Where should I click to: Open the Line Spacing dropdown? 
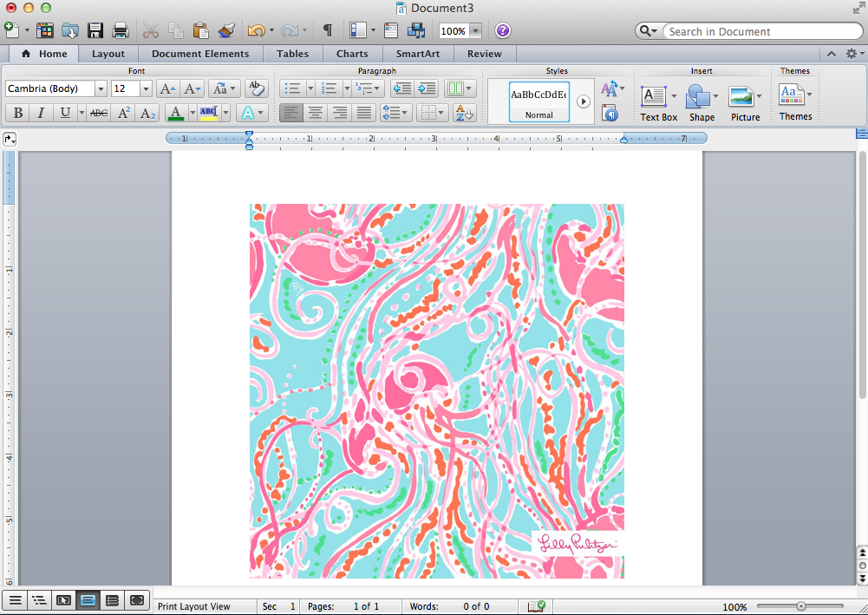[x=395, y=113]
